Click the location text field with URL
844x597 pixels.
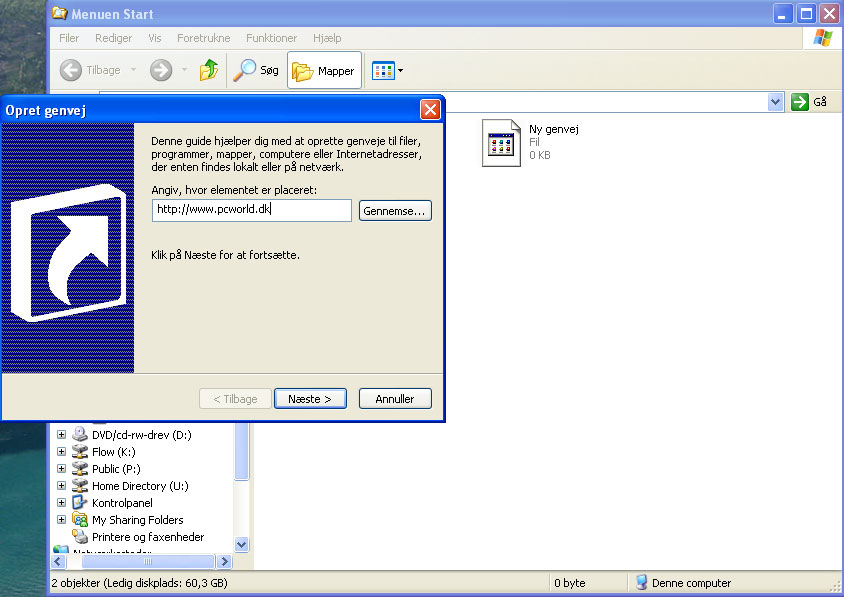point(251,210)
